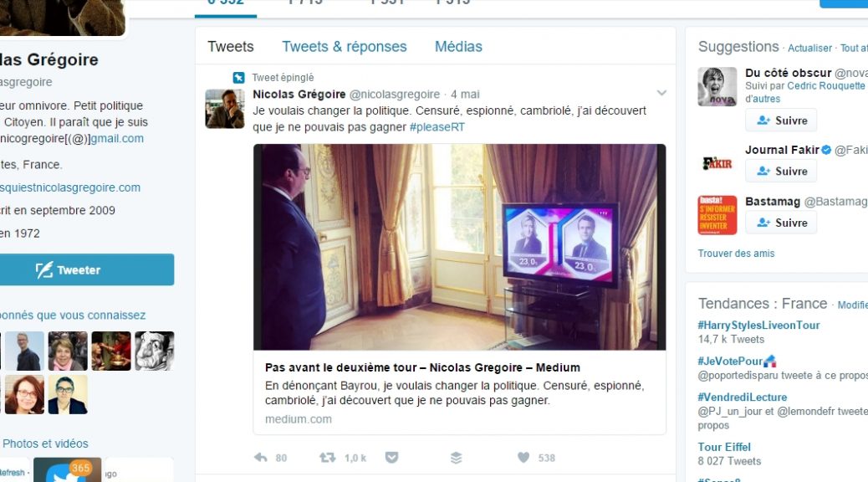Click the pinned tweet pin icon

point(238,78)
